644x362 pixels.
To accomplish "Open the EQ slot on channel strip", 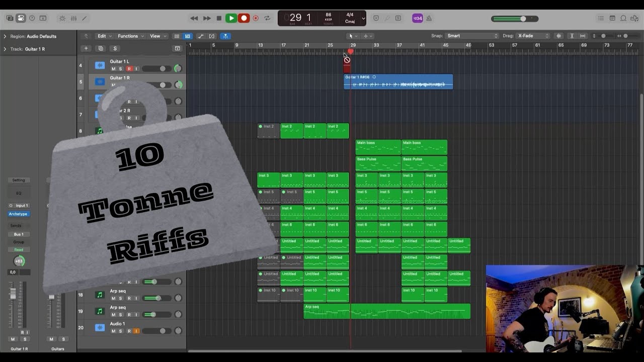I will 19,193.
